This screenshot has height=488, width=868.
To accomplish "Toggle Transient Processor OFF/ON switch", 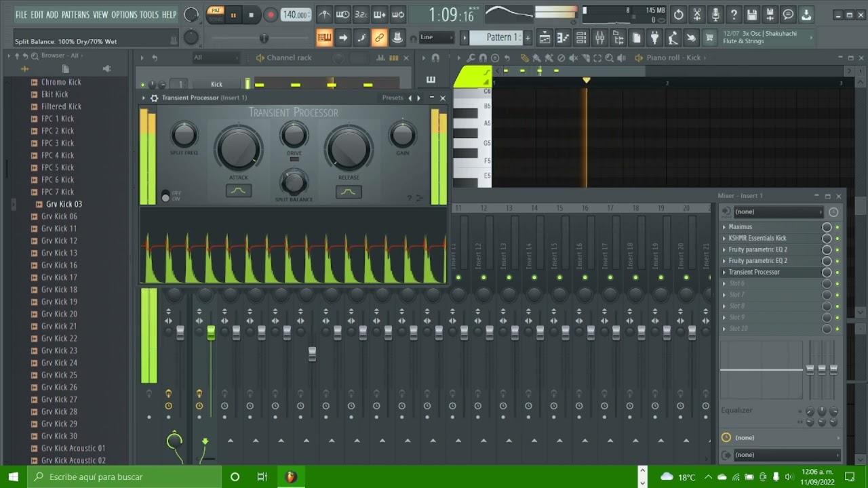I will (x=165, y=197).
